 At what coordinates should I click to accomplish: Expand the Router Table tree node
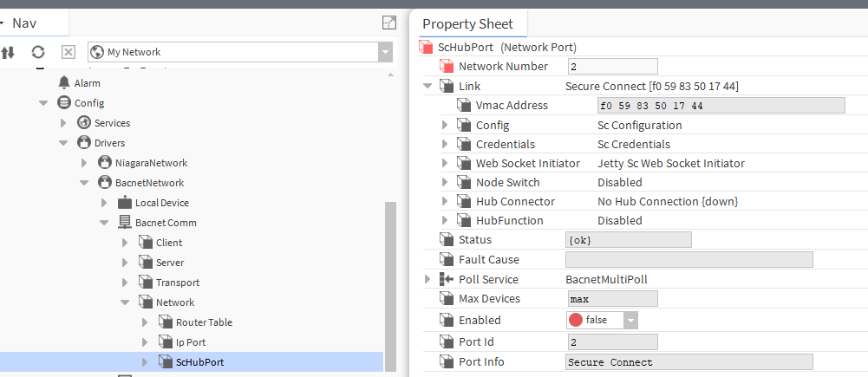(x=145, y=322)
